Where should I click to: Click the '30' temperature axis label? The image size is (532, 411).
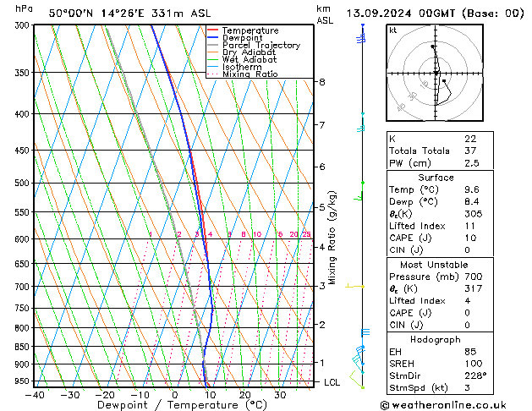(x=280, y=395)
